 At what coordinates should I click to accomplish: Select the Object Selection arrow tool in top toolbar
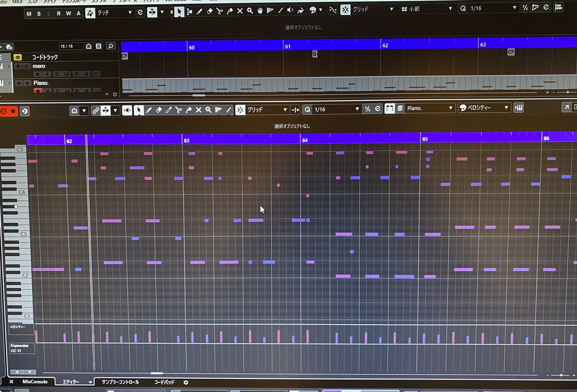coord(179,12)
